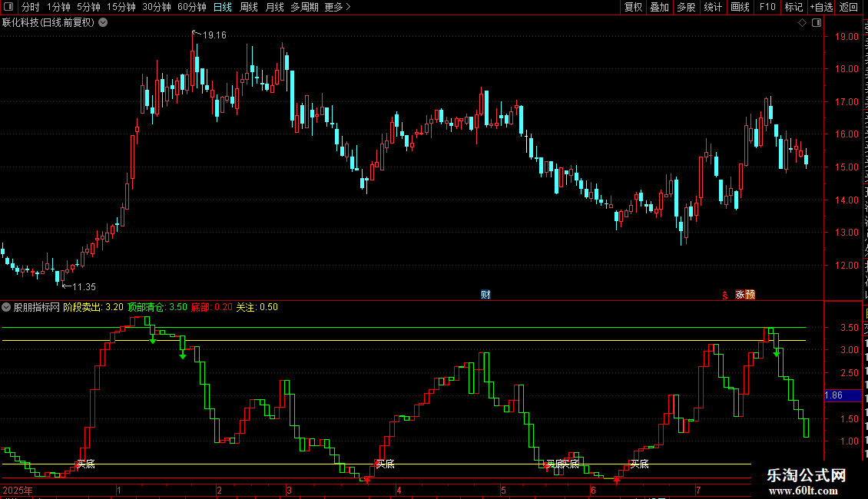Select the 周线 weekly tab
868x499 pixels.
[x=249, y=7]
